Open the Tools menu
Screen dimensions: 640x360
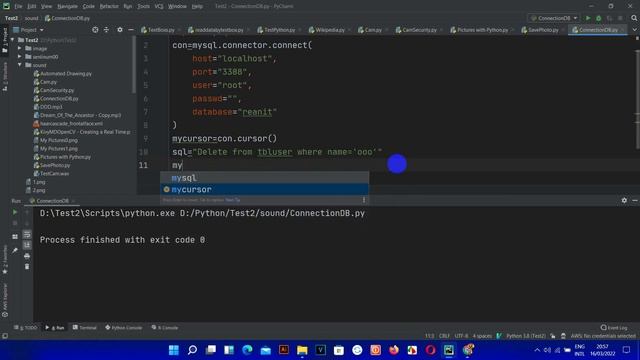click(x=143, y=6)
